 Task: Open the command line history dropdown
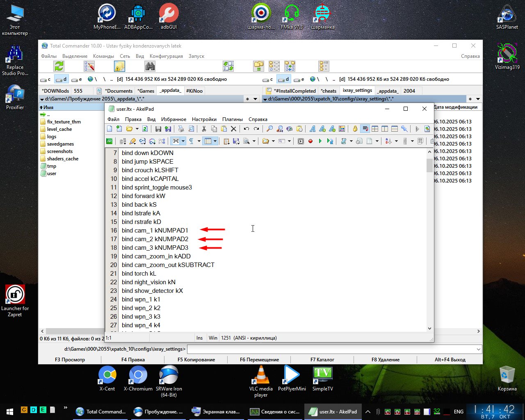478,349
